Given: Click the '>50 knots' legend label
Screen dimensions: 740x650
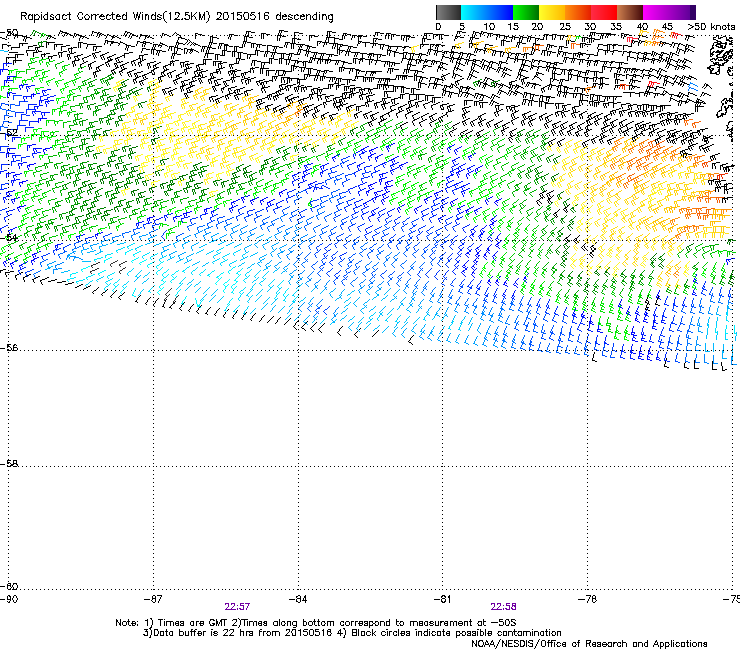Looking at the screenshot, I should 711,27.
